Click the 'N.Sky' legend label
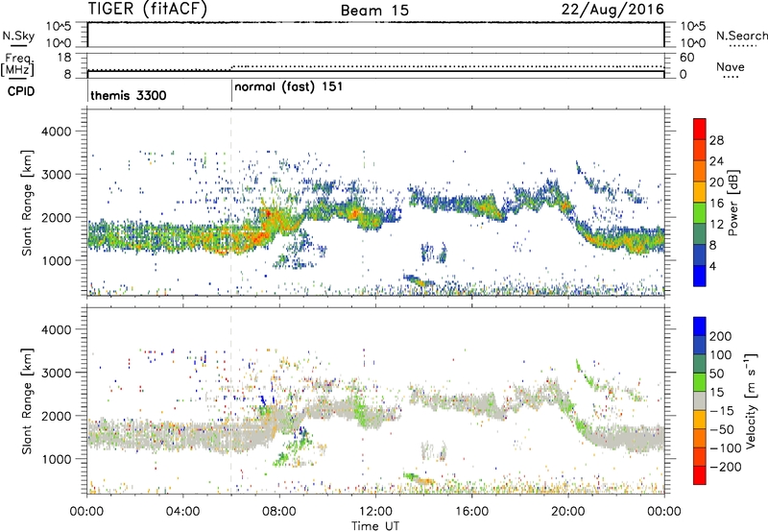Image resolution: width=768 pixels, height=532 pixels. coord(18,36)
